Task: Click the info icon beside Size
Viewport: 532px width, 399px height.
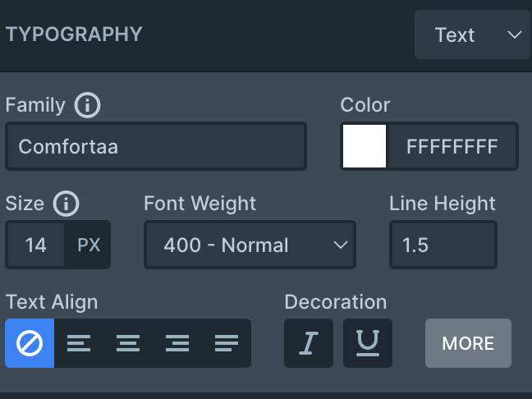Action: (66, 204)
